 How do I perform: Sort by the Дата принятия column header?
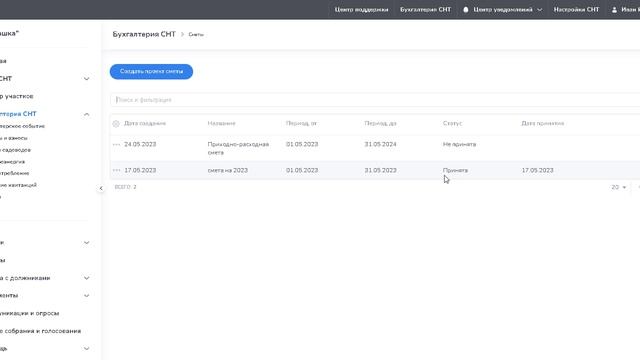(543, 123)
